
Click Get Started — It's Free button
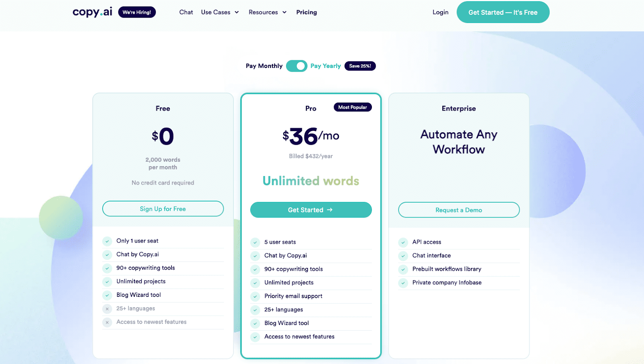[503, 12]
